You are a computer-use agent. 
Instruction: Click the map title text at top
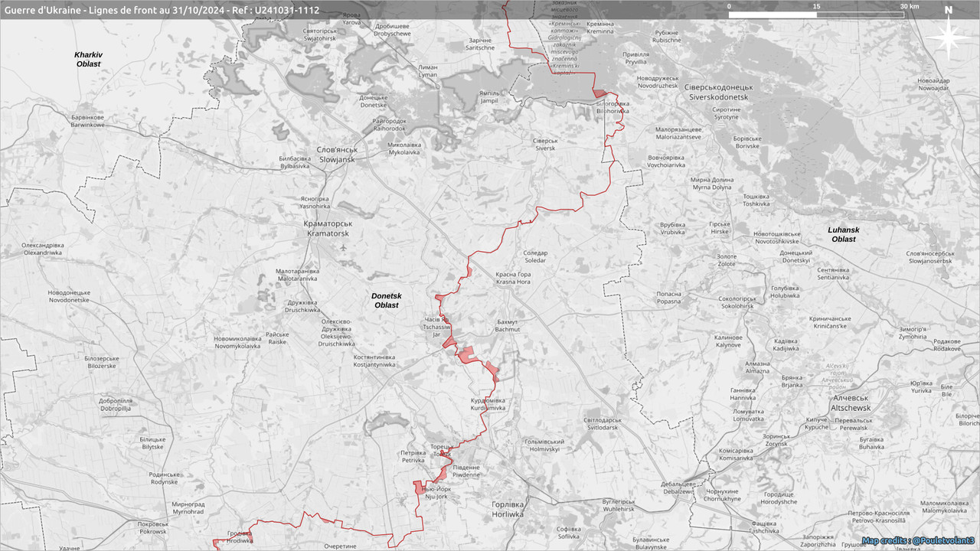point(162,10)
